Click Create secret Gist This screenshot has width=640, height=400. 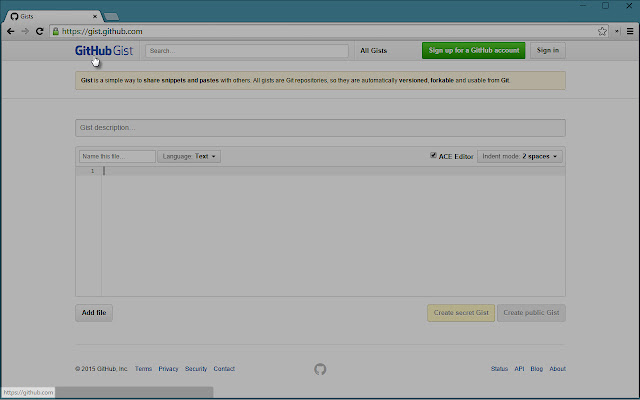[461, 313]
